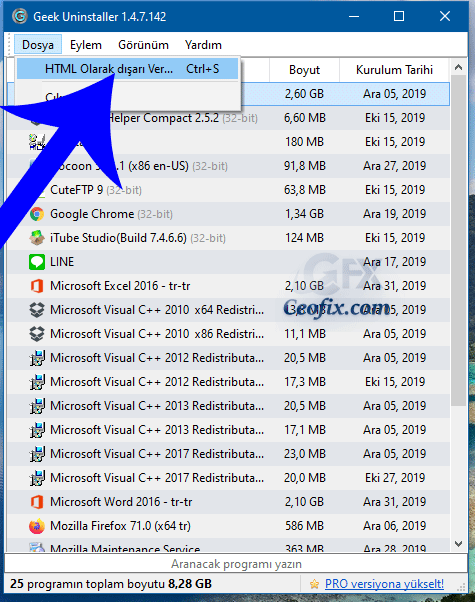This screenshot has width=475, height=602.
Task: Select Microsoft Visual C++ 2010 x64 Redistri row
Action: point(228,310)
